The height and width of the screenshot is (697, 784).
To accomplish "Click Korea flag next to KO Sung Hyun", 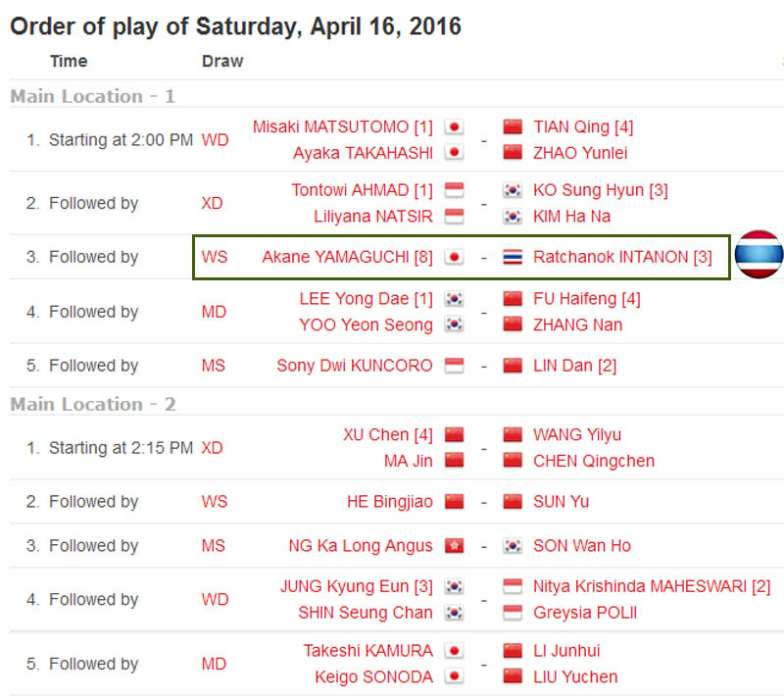I will [x=513, y=190].
